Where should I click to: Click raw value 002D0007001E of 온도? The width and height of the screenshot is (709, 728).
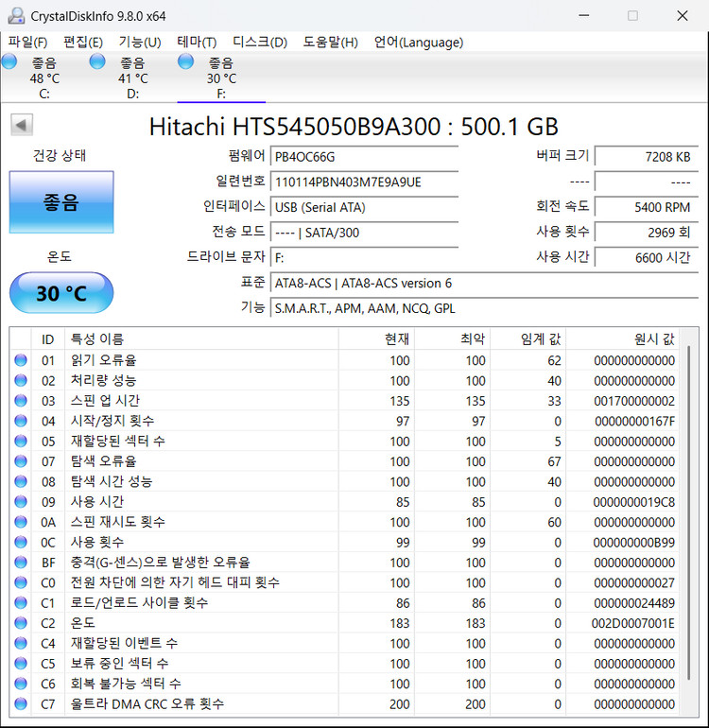pos(632,623)
